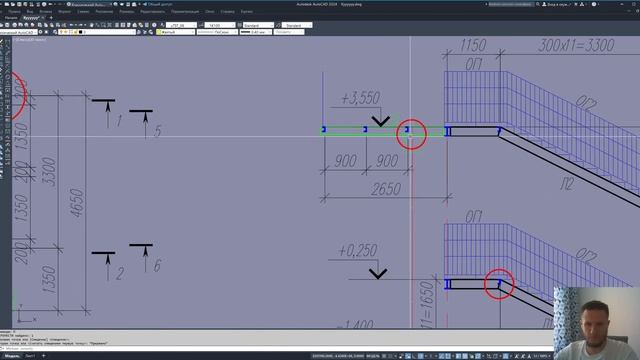Image resolution: width=640 pixels, height=360 pixels.
Task: Select the Zoom Window tool
Action: [104, 25]
